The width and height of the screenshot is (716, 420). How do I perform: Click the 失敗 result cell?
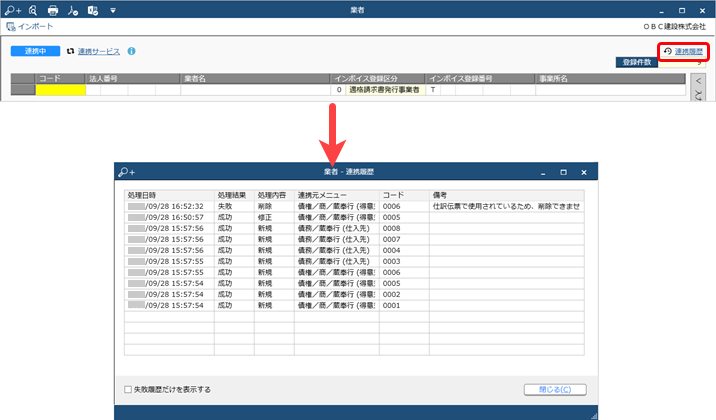click(234, 206)
